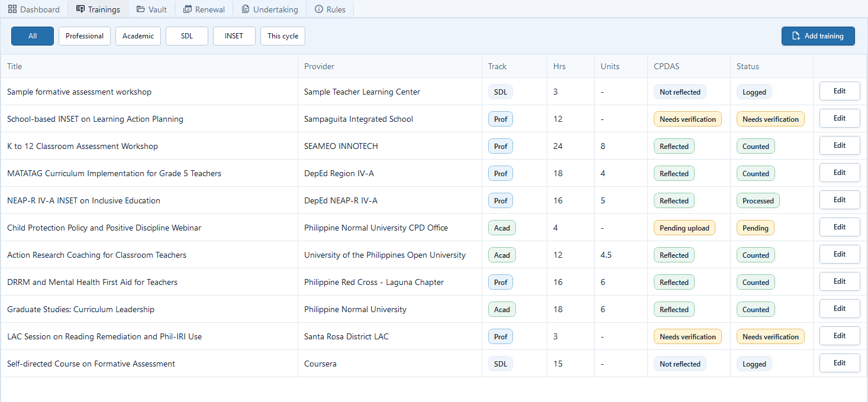Edit LAC Session on Reading Remediation row
The image size is (868, 402).
coord(840,336)
